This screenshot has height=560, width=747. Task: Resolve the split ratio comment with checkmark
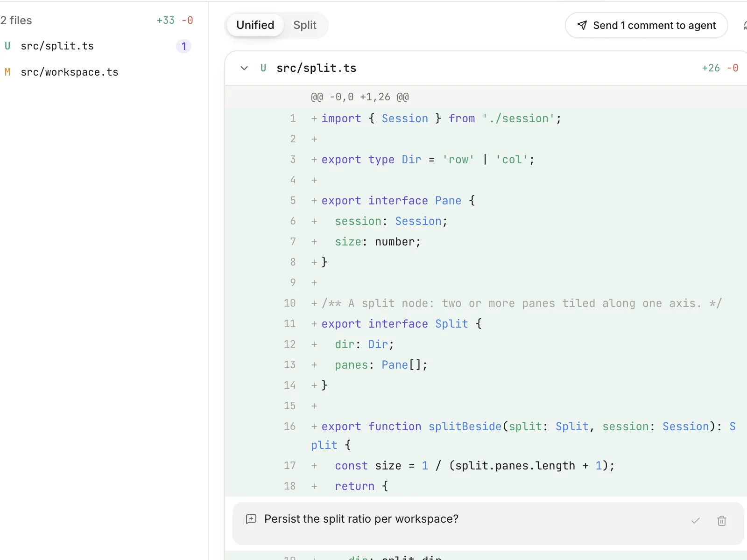click(695, 520)
